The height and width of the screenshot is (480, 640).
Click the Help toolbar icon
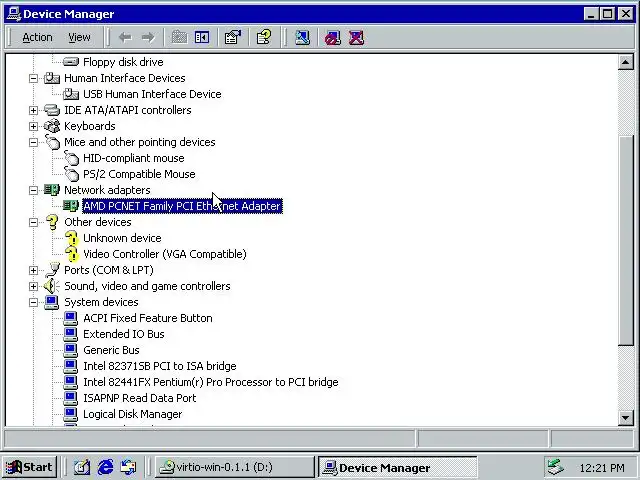264,38
